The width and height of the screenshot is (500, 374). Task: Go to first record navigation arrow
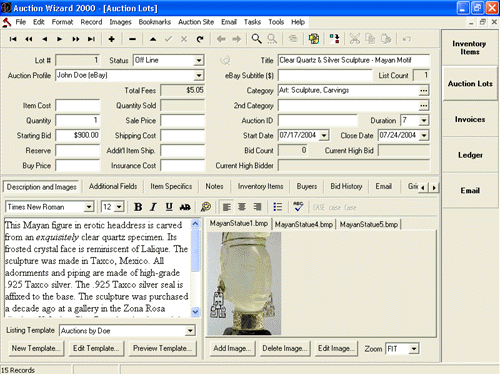point(13,39)
